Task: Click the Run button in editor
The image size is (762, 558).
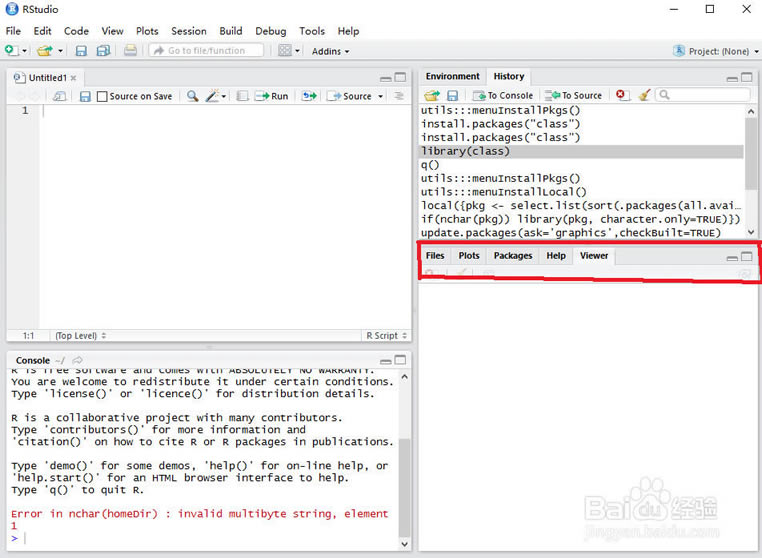Action: [272, 96]
